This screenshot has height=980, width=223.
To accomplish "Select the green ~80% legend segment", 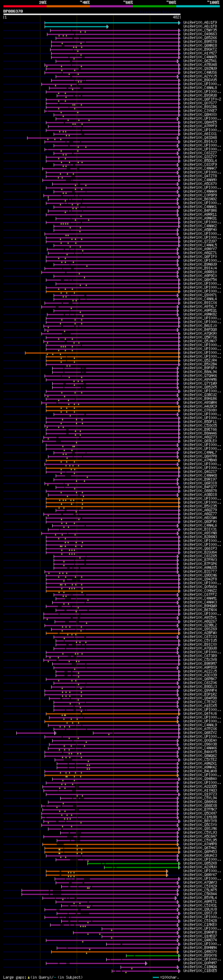I will pyautogui.click(x=155, y=6).
